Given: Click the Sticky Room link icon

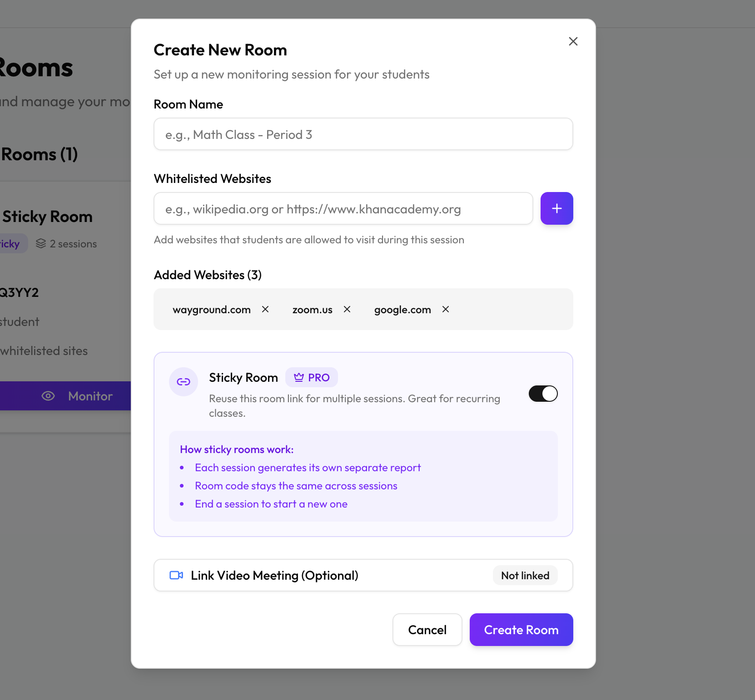Looking at the screenshot, I should 184,382.
